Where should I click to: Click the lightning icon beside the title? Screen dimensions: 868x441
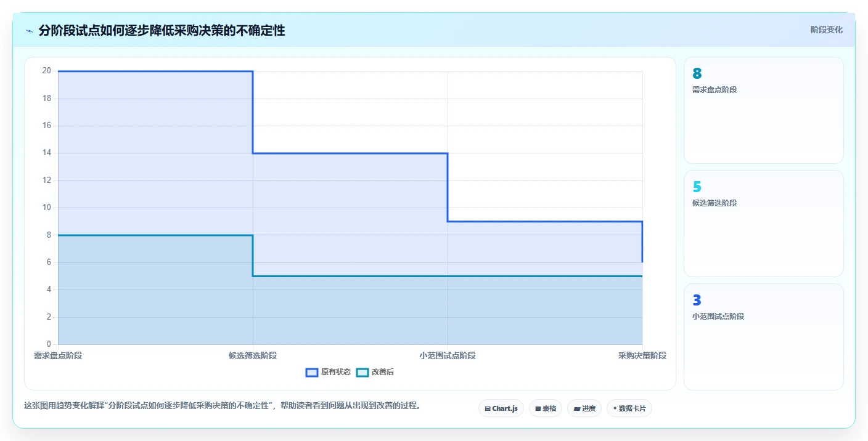pos(29,31)
